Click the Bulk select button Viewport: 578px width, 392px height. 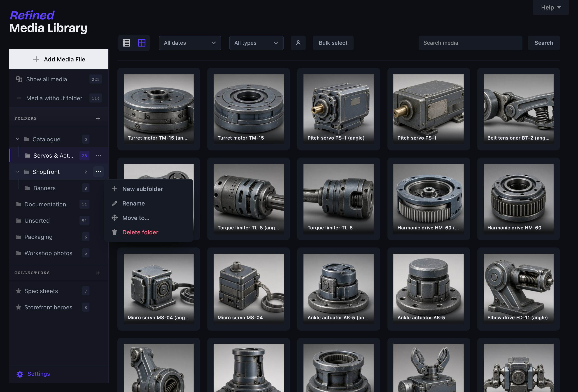[333, 43]
